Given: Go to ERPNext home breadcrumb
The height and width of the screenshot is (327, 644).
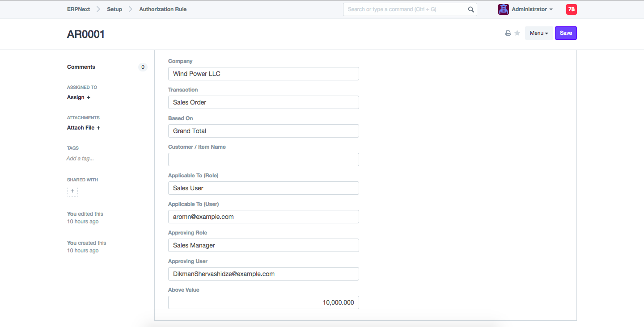Looking at the screenshot, I should coord(80,9).
